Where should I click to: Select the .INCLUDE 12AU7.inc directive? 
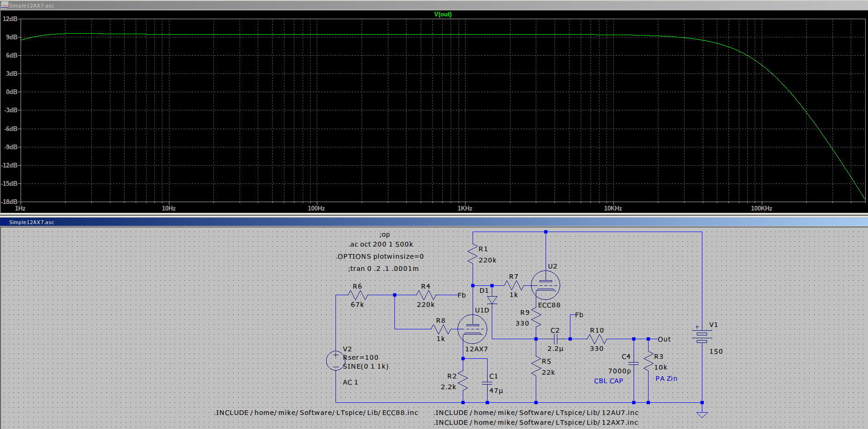click(536, 413)
